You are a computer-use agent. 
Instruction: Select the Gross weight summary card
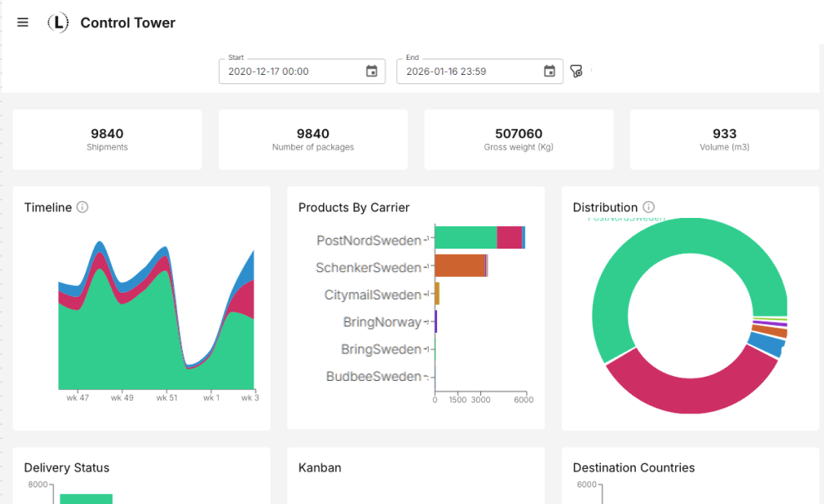(519, 139)
